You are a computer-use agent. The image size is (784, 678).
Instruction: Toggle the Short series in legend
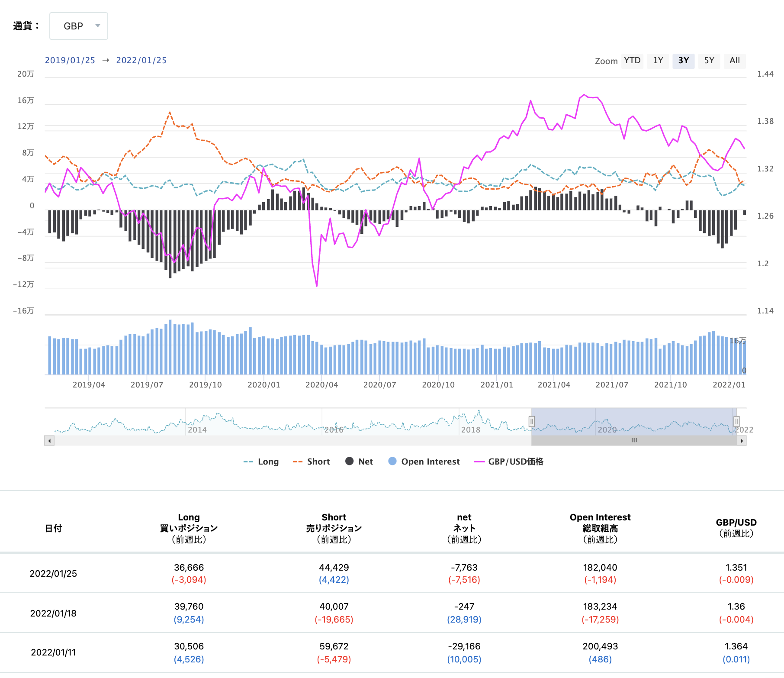click(312, 462)
